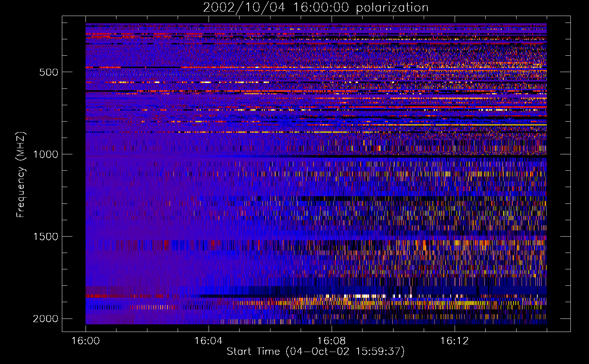The height and width of the screenshot is (364, 589).
Task: Click the 'Frequency (MHZ)' axis label
Action: (21, 175)
